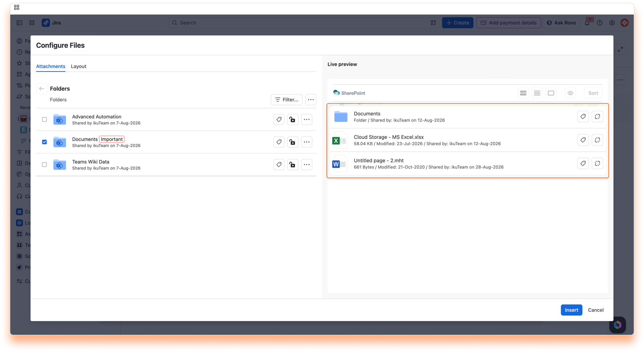This screenshot has width=644, height=352.
Task: Open more options for Teams Wiki Data
Action: tap(307, 164)
